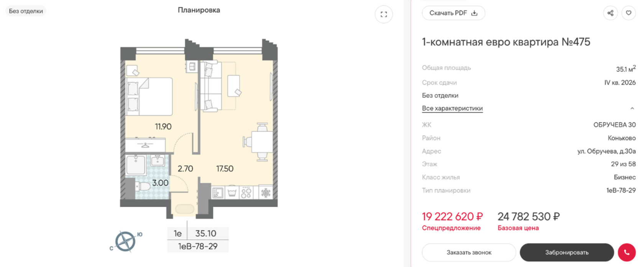Add apartment to favorites with heart icon
Screen dimensions: 644x267
[x=629, y=13]
